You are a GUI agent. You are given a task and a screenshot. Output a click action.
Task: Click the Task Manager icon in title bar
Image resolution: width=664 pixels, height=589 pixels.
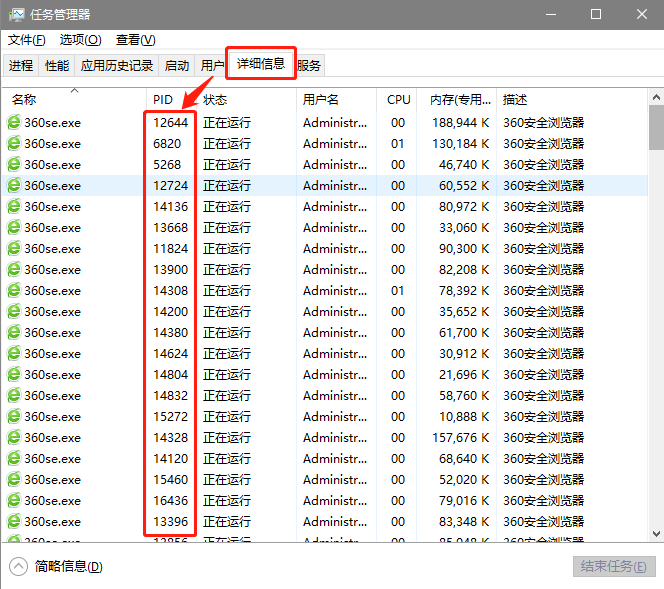17,15
